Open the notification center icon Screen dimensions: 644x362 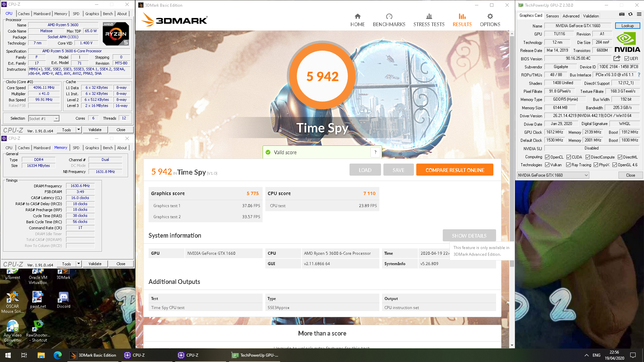click(x=633, y=355)
